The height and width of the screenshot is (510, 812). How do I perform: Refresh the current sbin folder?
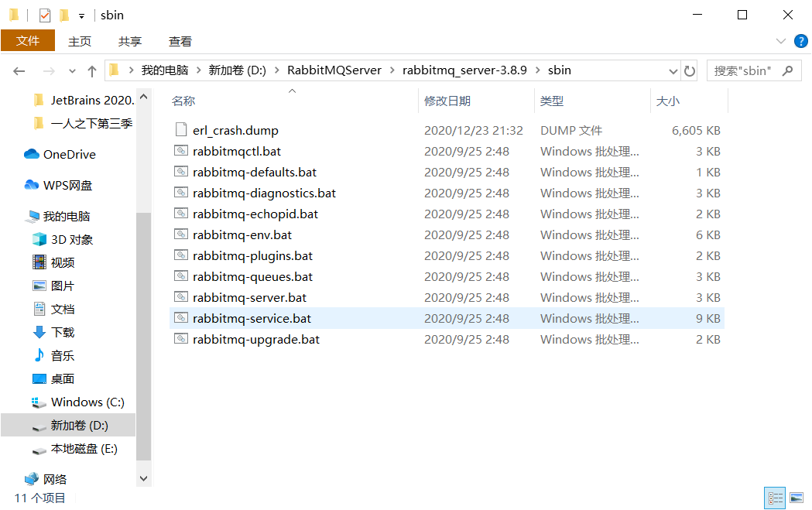coord(689,70)
